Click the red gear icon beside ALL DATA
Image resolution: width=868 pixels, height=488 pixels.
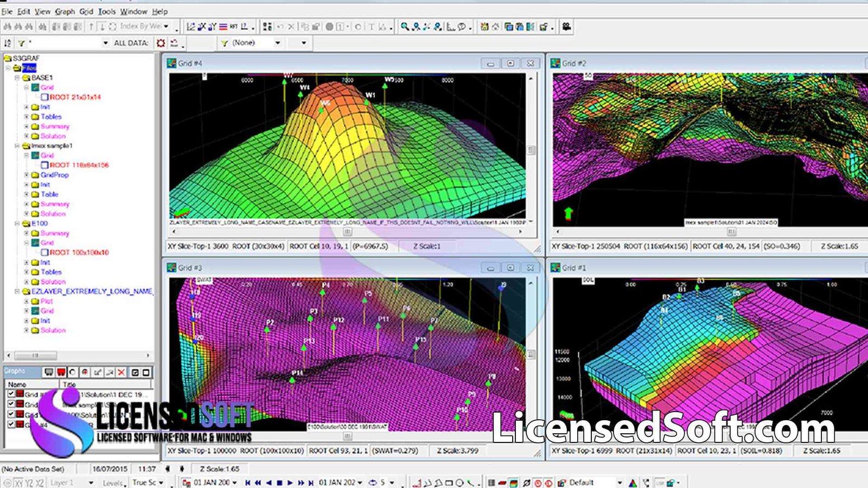point(161,43)
